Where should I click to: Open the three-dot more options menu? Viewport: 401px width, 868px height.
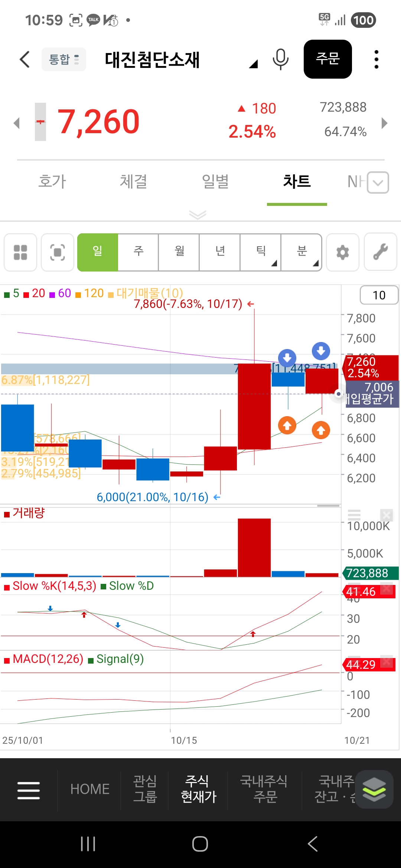tap(376, 59)
